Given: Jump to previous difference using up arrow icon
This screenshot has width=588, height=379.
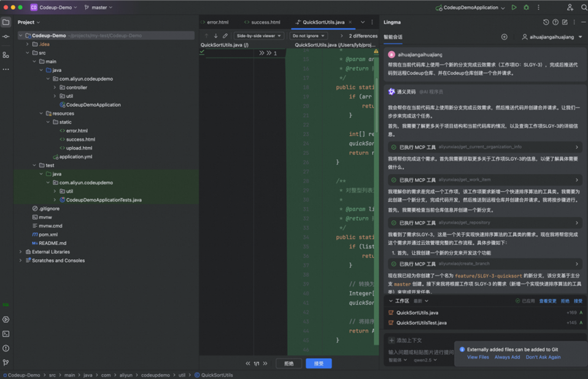Looking at the screenshot, I should (207, 36).
